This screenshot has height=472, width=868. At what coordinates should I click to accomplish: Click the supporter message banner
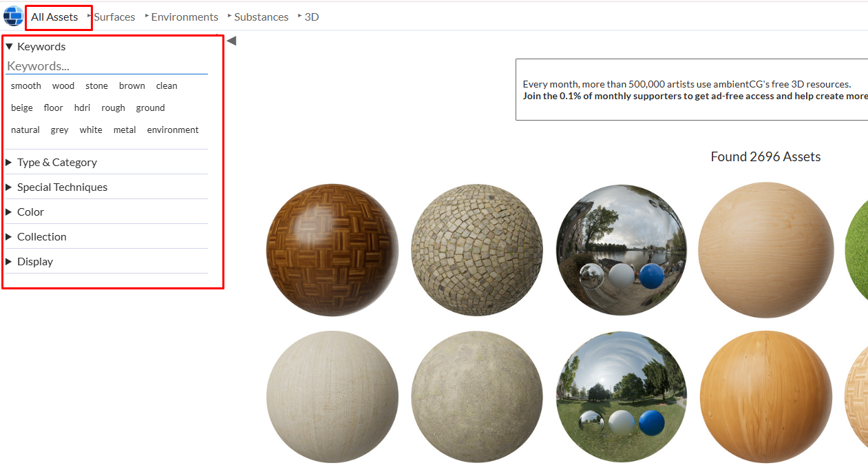tap(692, 90)
